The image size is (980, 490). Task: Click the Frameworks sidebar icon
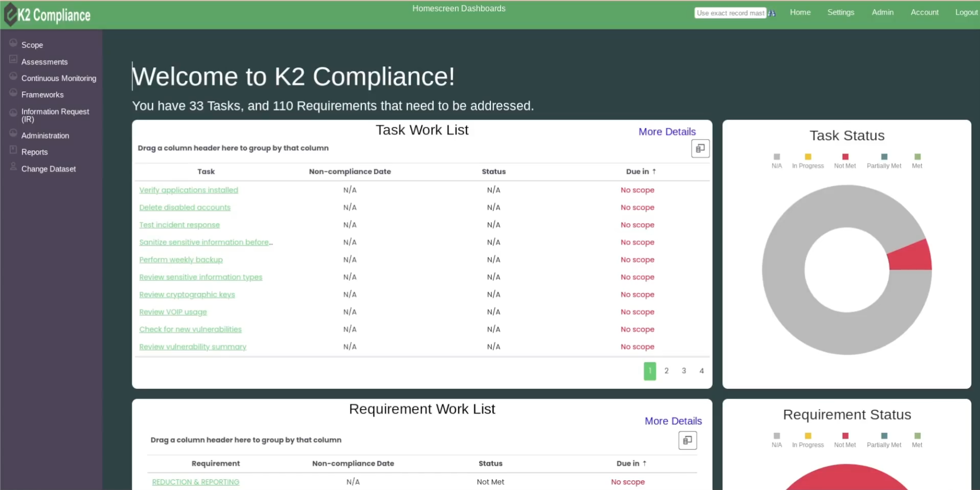point(13,92)
